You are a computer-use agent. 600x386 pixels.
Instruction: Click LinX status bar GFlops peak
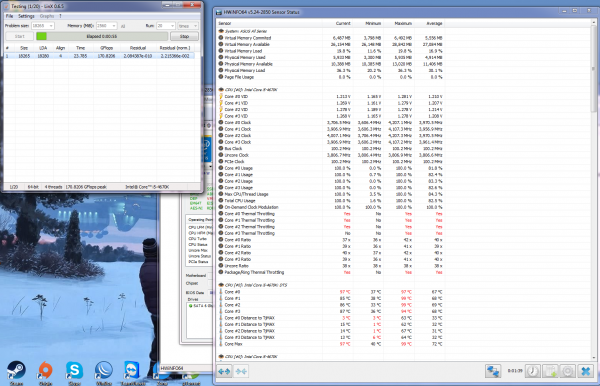pos(86,187)
